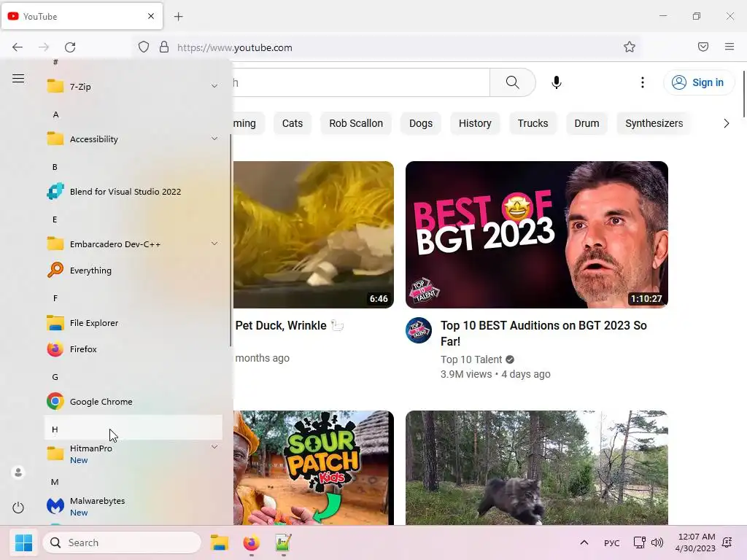Image resolution: width=747 pixels, height=560 pixels.
Task: Launch Firefox from the Start menu
Action: 133,349
